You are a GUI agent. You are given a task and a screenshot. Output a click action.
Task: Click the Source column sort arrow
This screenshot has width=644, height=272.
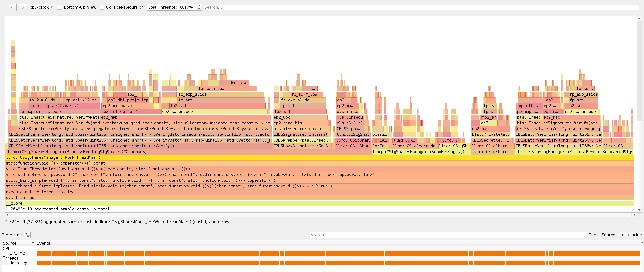(33, 243)
